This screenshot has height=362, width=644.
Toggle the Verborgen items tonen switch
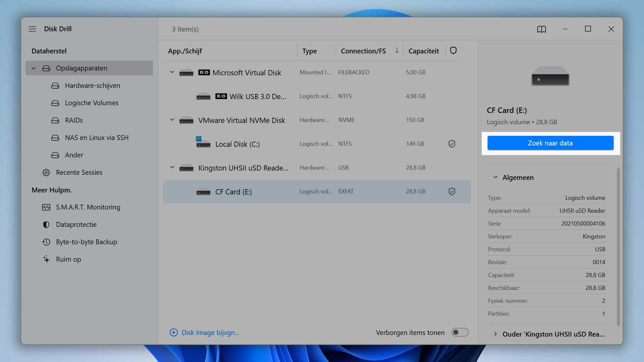(x=460, y=332)
